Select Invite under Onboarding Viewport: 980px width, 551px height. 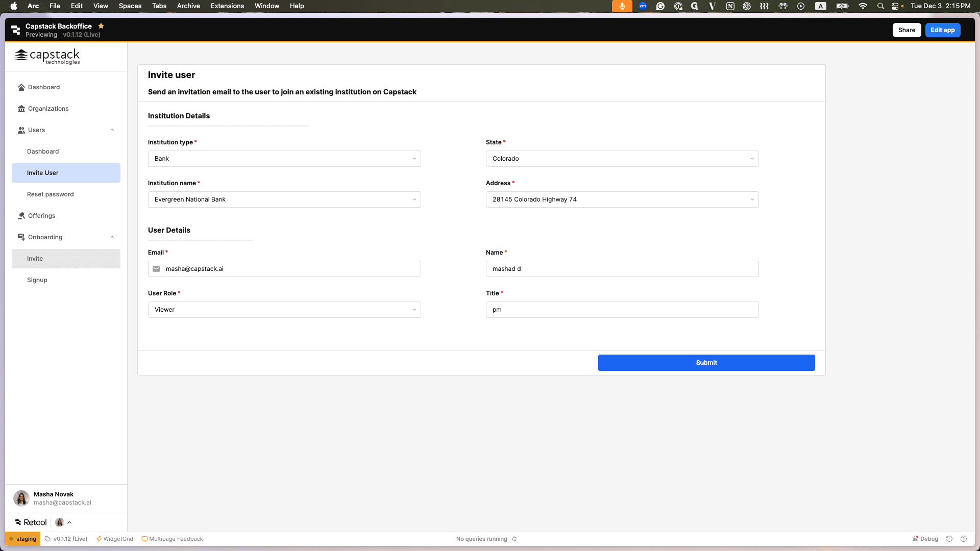[x=66, y=259]
